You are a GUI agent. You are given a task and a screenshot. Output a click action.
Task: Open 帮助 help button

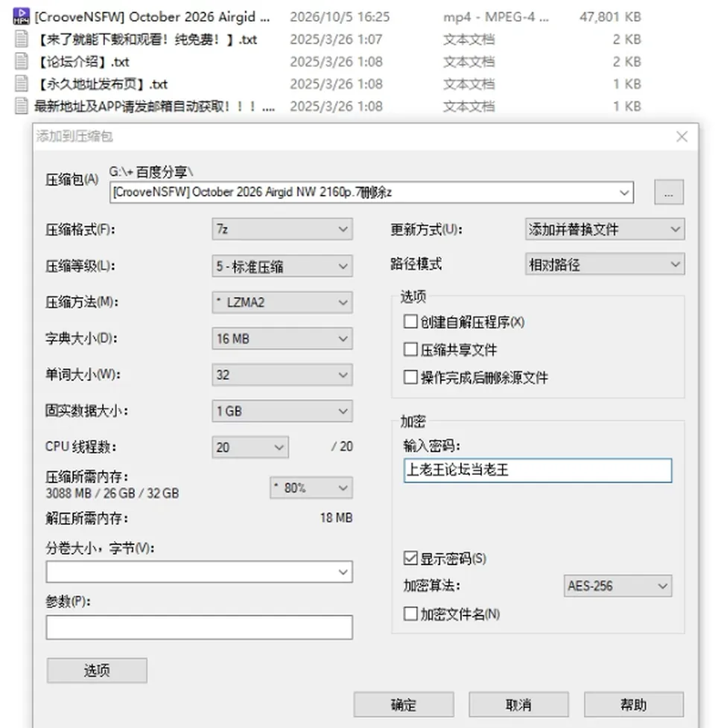pos(634,705)
